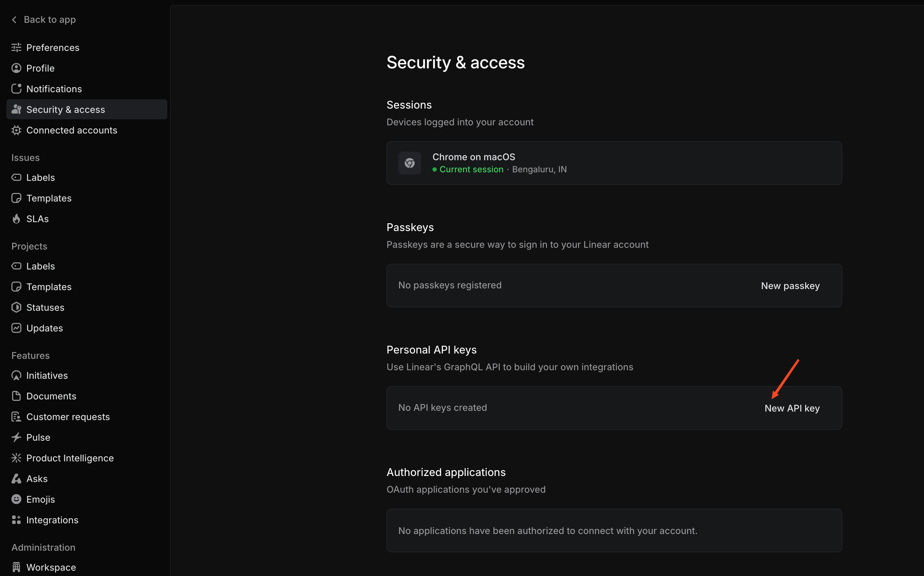Open Labels under Issues section
The image size is (924, 576).
coord(40,178)
